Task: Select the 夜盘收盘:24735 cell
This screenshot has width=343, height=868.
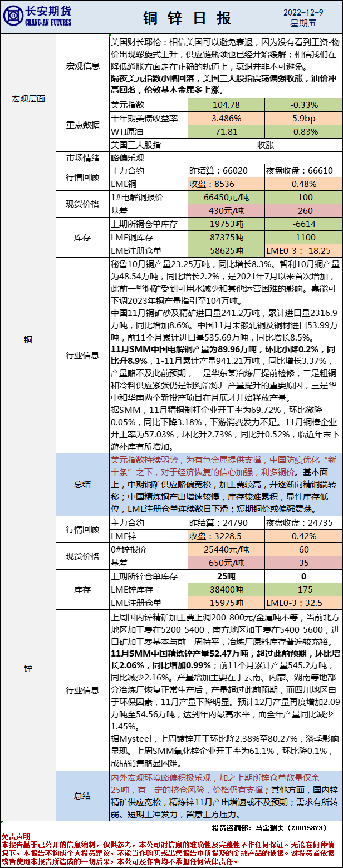Action: pyautogui.click(x=304, y=523)
